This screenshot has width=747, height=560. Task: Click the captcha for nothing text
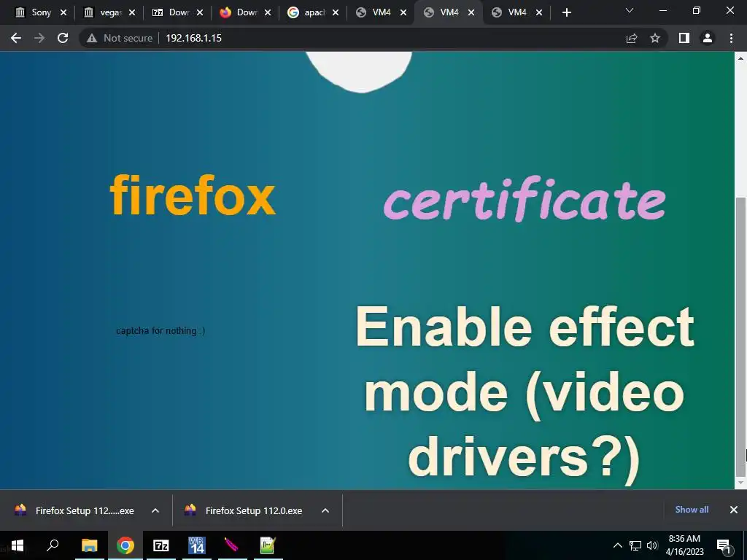[x=160, y=330]
